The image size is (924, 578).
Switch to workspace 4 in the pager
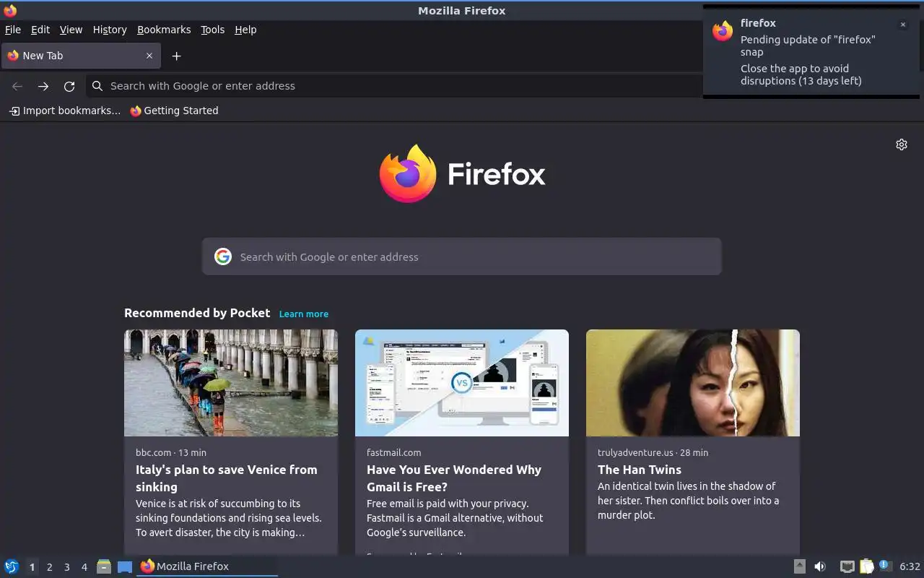[84, 567]
